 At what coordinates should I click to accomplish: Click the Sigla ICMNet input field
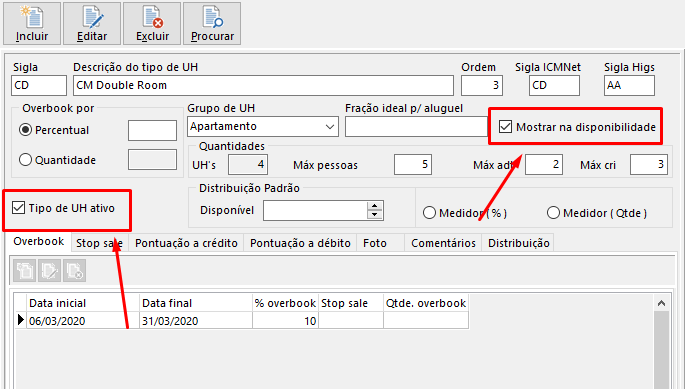pyautogui.click(x=554, y=85)
